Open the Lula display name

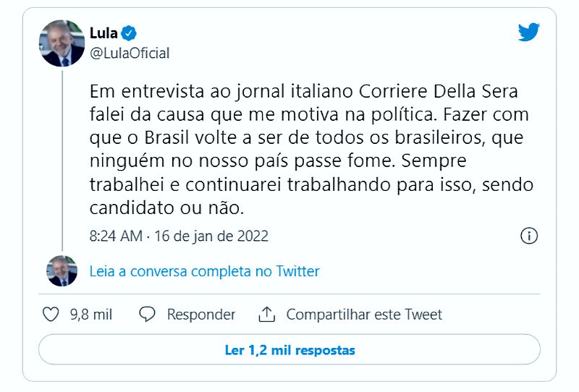(103, 33)
